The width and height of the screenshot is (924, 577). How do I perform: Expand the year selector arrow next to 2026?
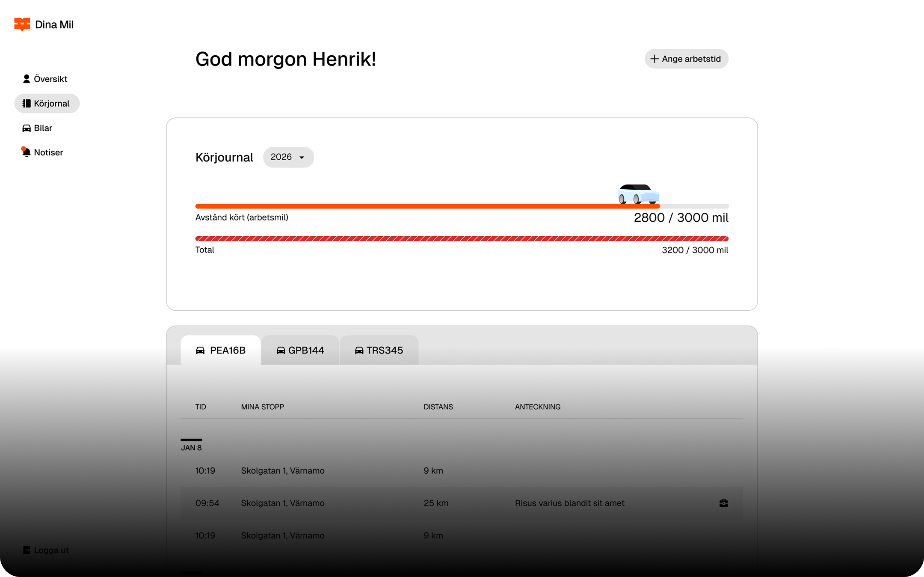click(302, 158)
